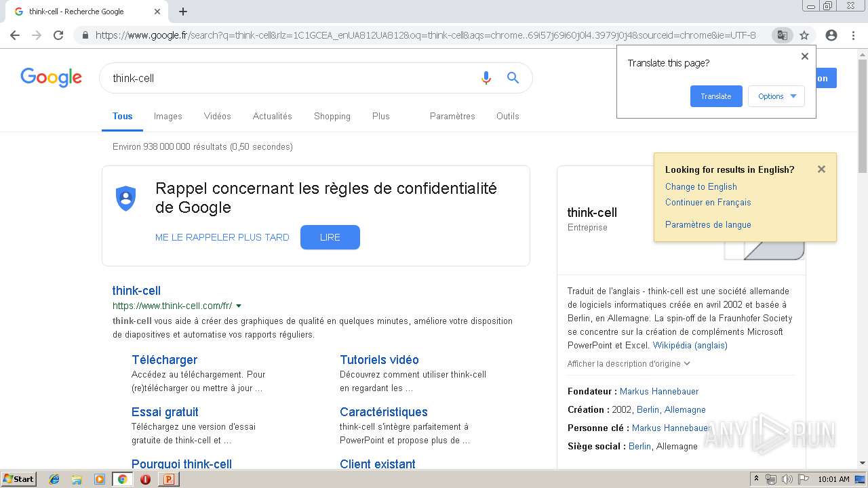Screen dimensions: 868x488
Task: Select the Tous search tab
Action: click(x=123, y=117)
